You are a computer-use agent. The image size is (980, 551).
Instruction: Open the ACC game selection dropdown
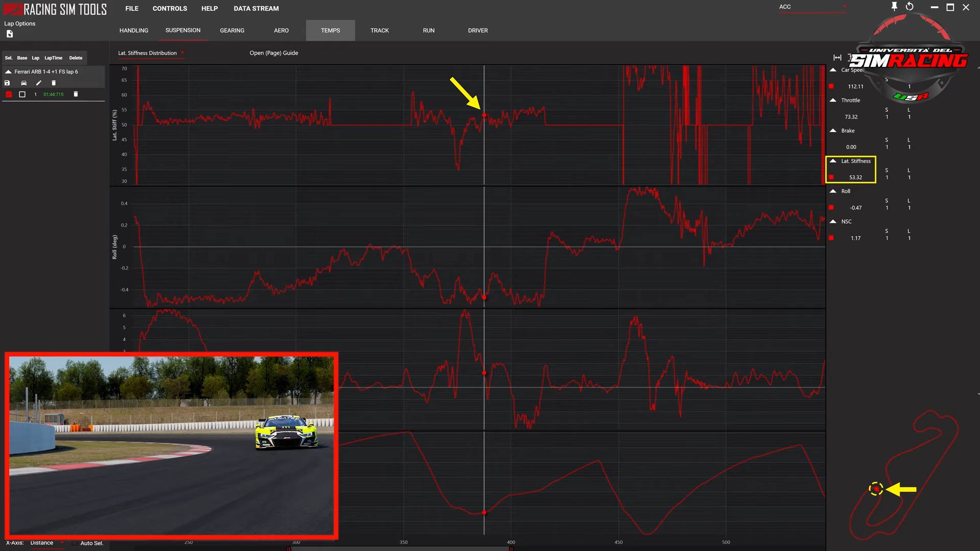click(x=812, y=7)
